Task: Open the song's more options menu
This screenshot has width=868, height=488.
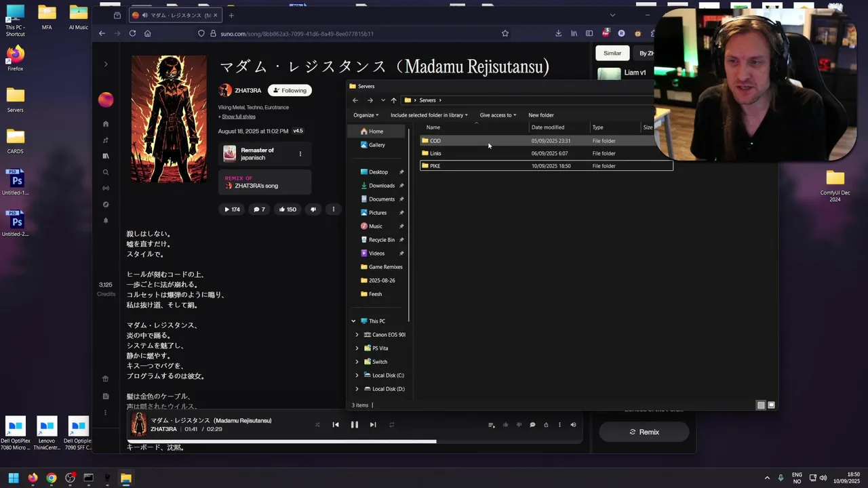Action: pos(333,209)
